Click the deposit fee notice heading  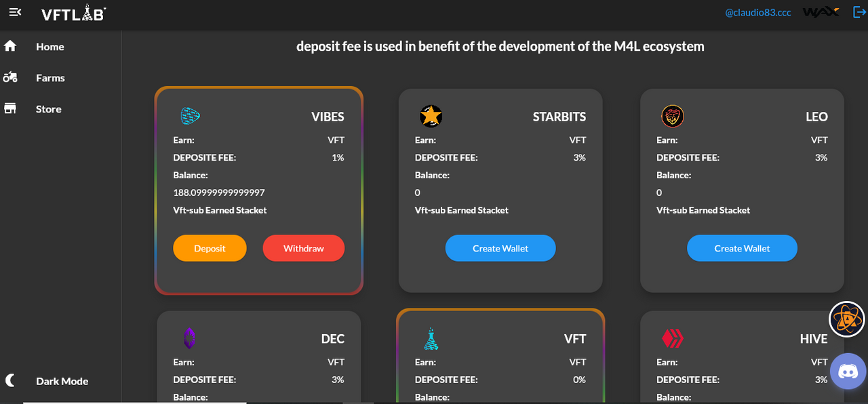(500, 47)
